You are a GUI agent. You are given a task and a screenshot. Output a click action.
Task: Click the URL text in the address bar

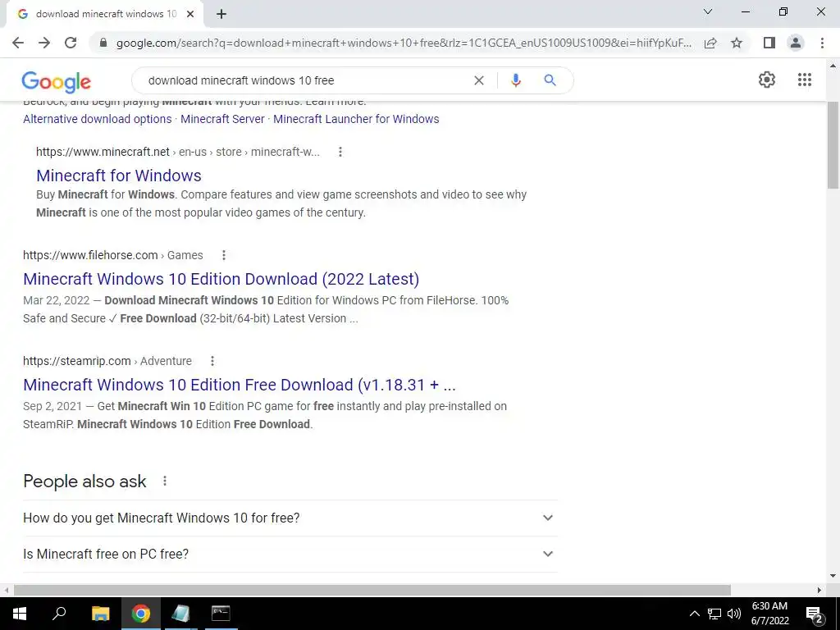(404, 43)
